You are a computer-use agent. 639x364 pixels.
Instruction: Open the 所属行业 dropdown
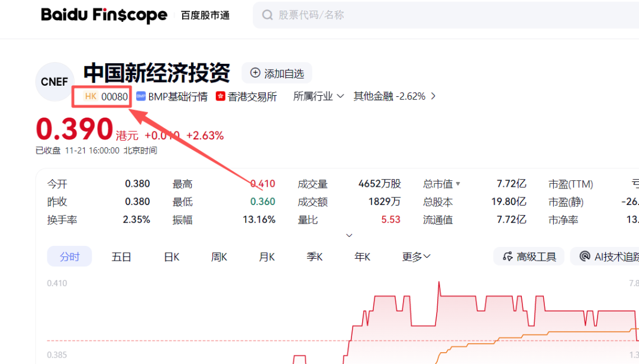coord(318,96)
